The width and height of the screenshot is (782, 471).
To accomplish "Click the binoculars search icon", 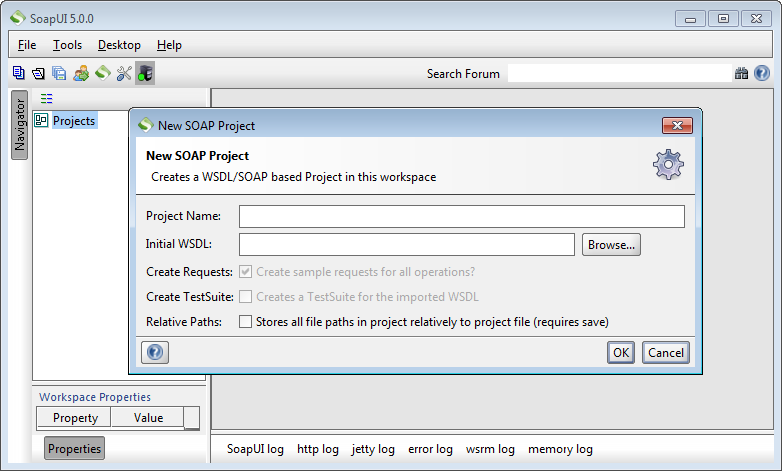I will click(x=741, y=74).
